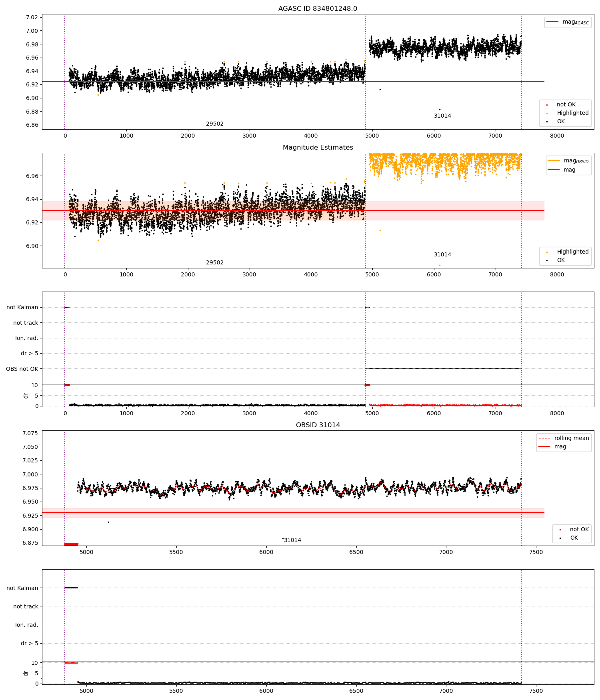The height and width of the screenshot is (700, 600).
Task: Click the "OBSID 31014" plot title
Action: [318, 425]
